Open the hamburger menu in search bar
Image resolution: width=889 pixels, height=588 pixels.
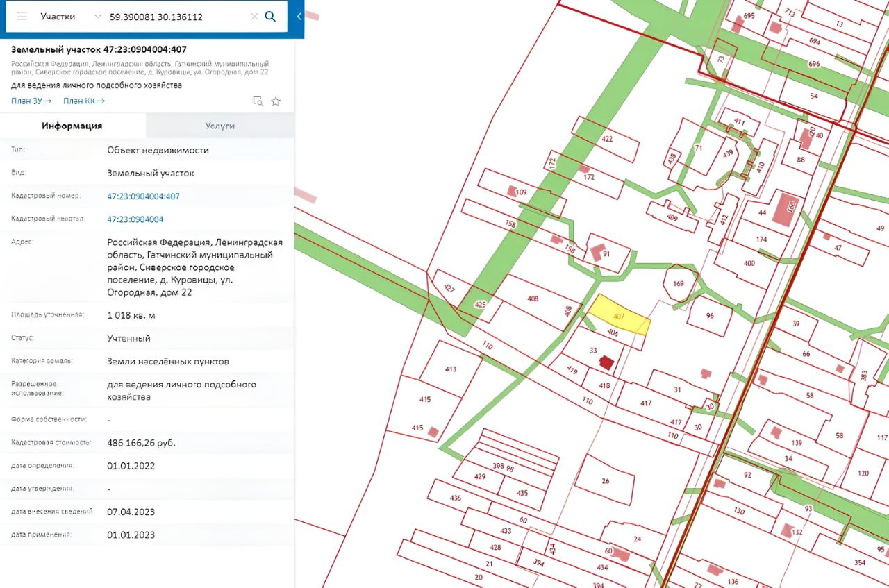tap(22, 16)
